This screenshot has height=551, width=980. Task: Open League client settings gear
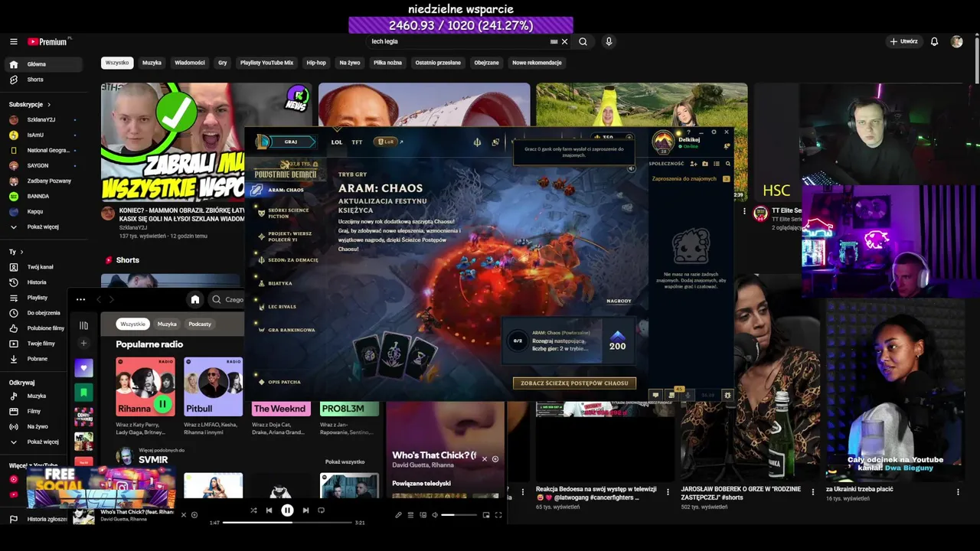click(714, 132)
